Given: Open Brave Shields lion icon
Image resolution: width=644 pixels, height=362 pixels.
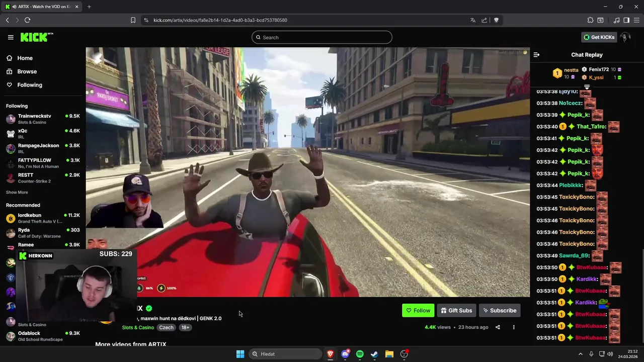Looking at the screenshot, I should click(x=496, y=20).
